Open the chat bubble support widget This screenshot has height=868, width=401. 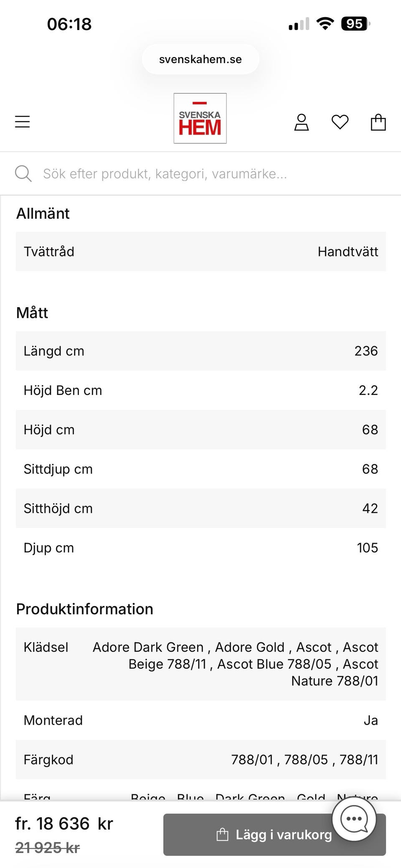(354, 818)
